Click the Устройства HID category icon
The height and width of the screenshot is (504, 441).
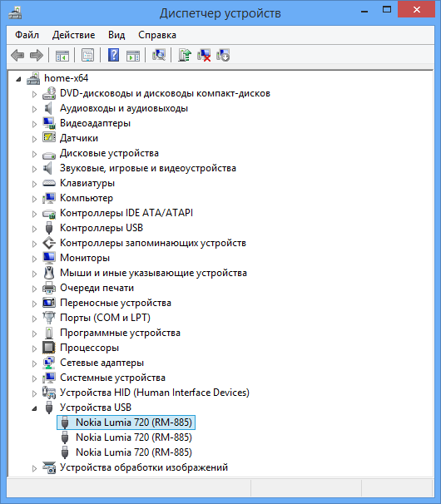tap(49, 393)
